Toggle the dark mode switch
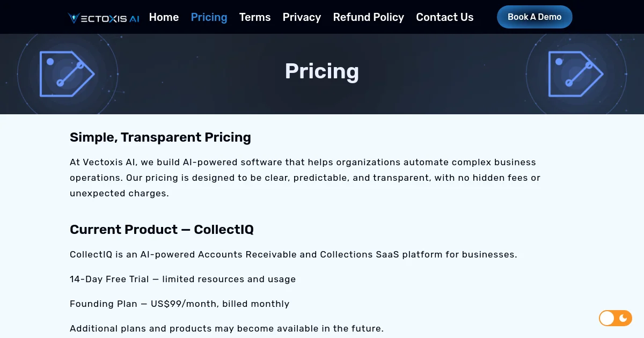Image resolution: width=644 pixels, height=338 pixels. (616, 318)
